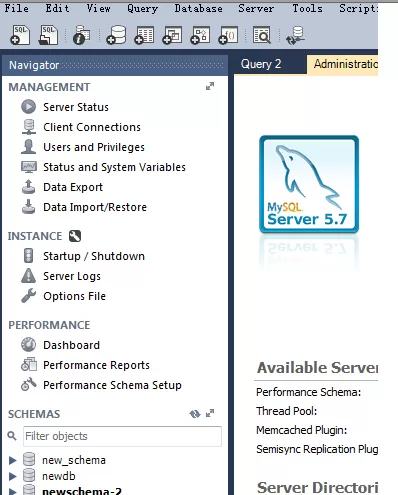Expand the MANAGEMENT section view
This screenshot has width=398, height=495.
[x=210, y=86]
